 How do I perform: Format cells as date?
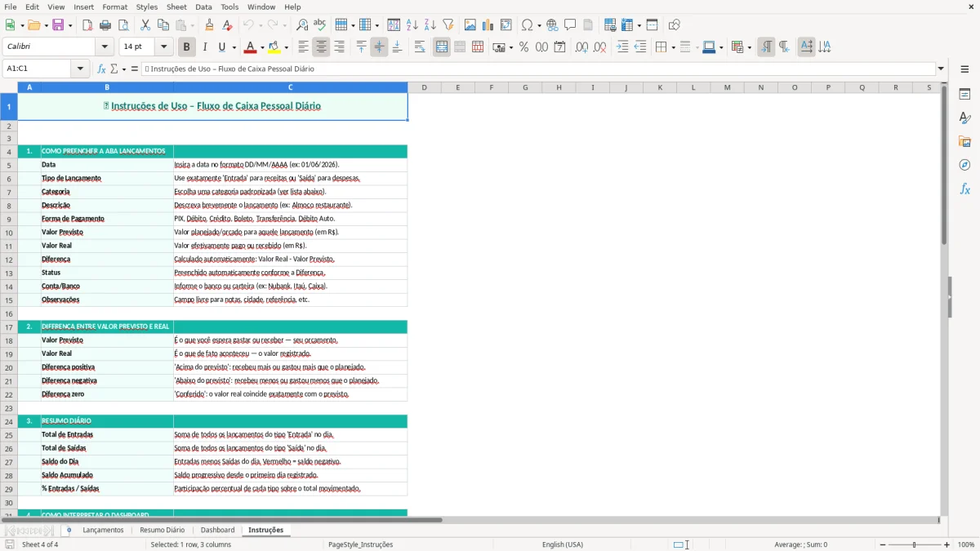click(x=559, y=47)
